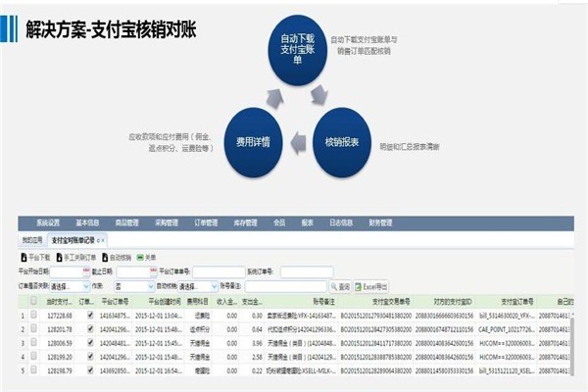Open the 商品管理 menu
The width and height of the screenshot is (588, 392).
click(x=126, y=222)
